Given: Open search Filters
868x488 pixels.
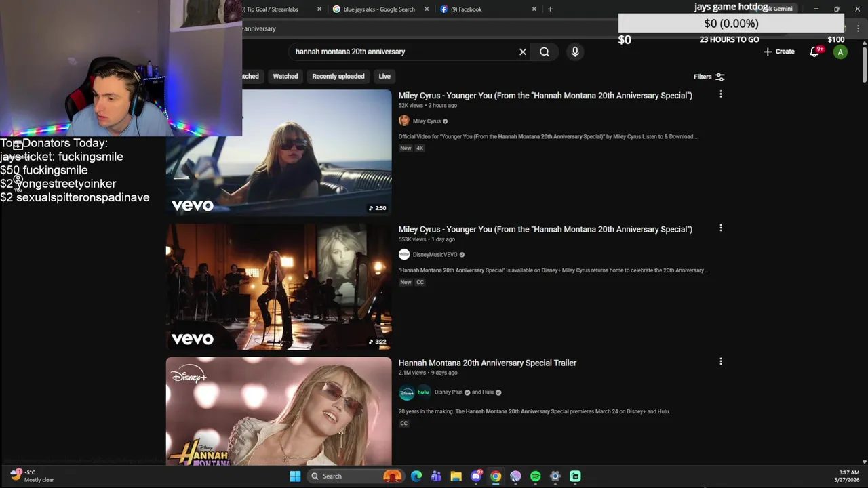Looking at the screenshot, I should 709,77.
